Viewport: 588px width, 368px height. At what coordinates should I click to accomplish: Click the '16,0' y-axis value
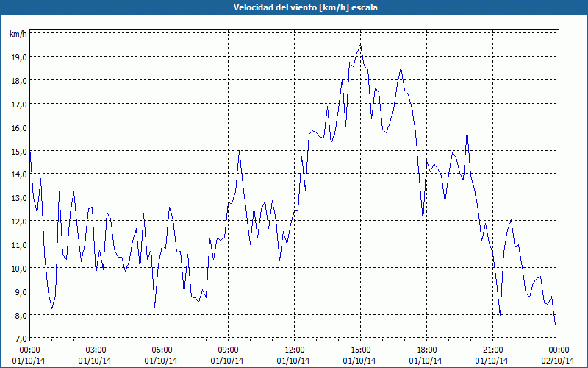pyautogui.click(x=19, y=128)
